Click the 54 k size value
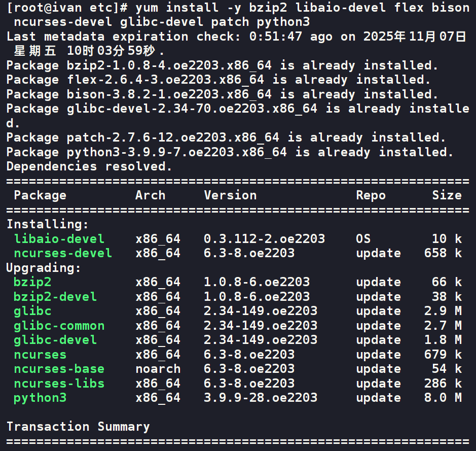 tap(447, 369)
